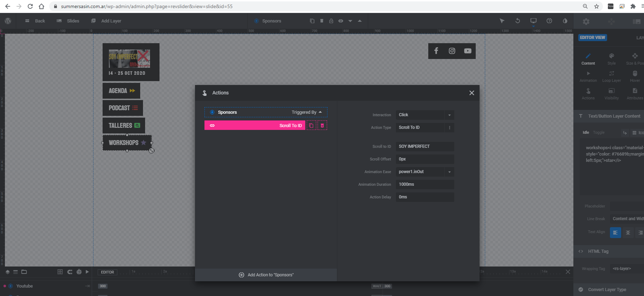644x296 pixels.
Task: Open the Loop Layer settings tab
Action: (612, 77)
